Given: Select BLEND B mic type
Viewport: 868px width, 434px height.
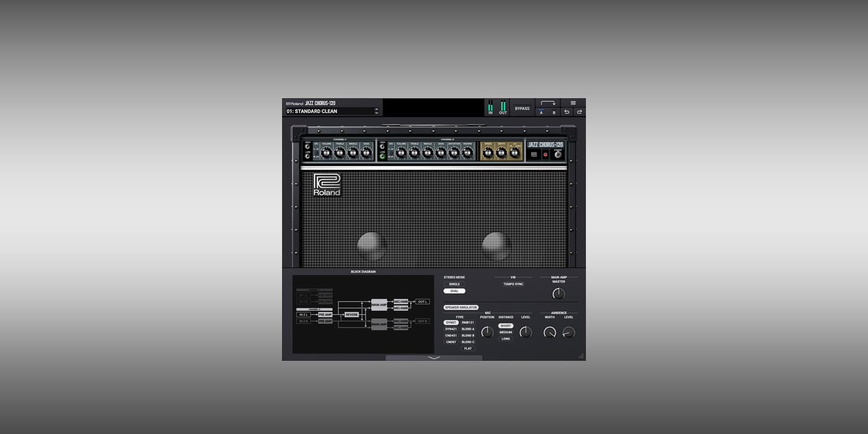Looking at the screenshot, I should click(x=468, y=335).
